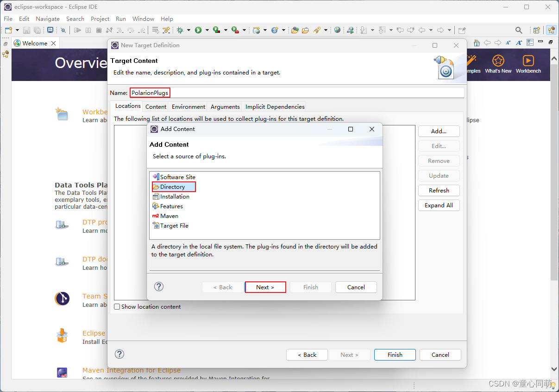Open the Workbench icon on Welcome page

528,61
